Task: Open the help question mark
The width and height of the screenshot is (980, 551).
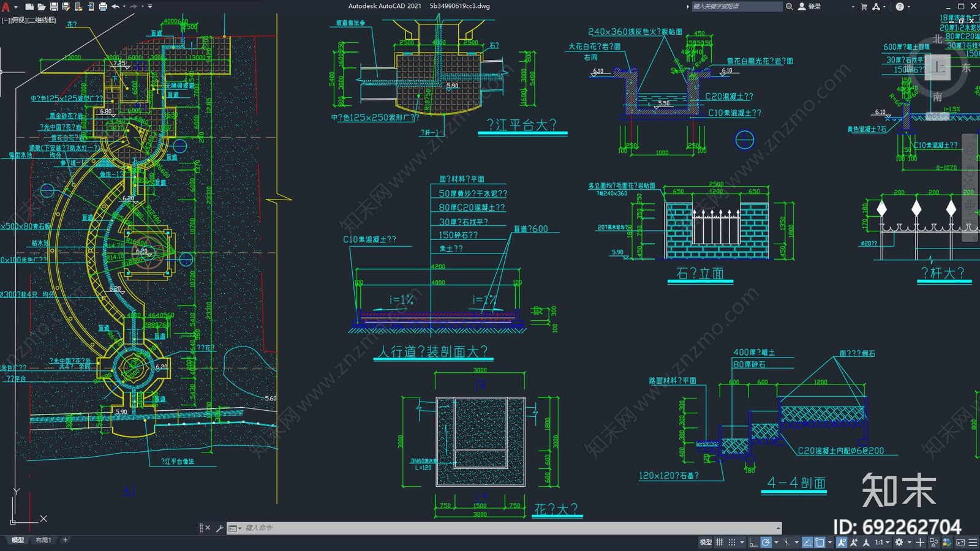Action: pos(899,7)
